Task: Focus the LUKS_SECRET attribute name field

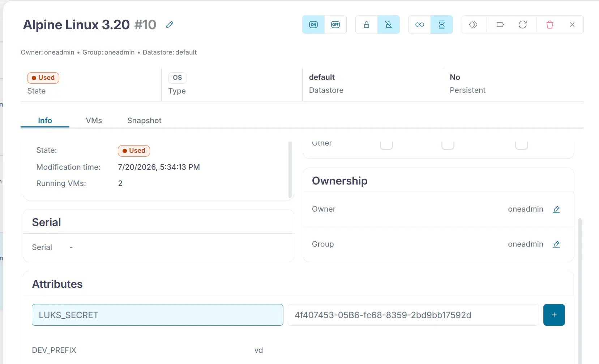Action: (x=158, y=315)
